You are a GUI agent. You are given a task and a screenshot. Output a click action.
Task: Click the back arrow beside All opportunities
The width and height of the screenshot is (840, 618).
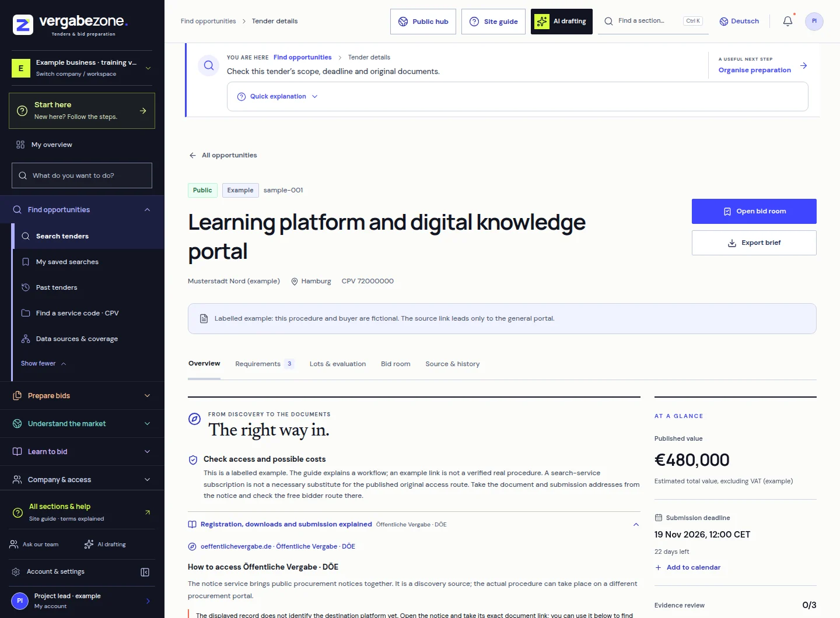[x=192, y=155]
